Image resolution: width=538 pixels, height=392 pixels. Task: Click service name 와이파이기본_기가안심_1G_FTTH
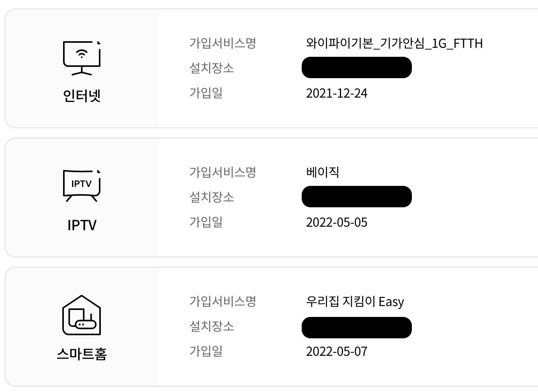[394, 43]
